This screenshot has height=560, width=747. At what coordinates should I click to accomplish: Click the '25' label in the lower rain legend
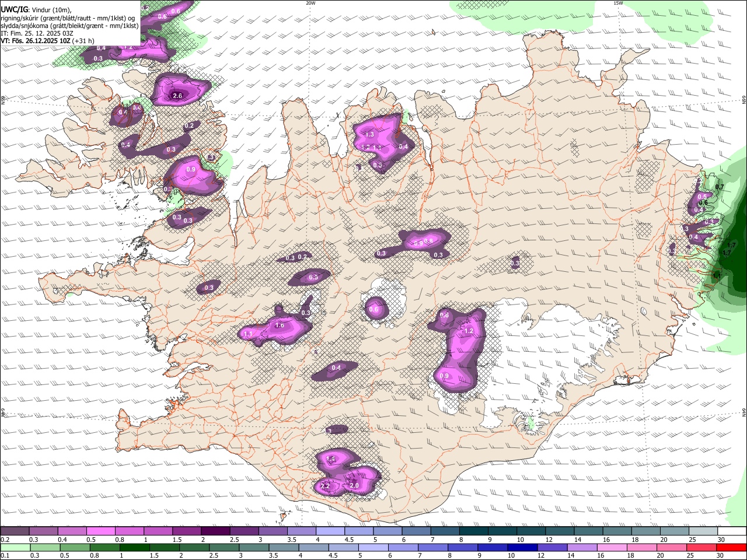(690, 555)
